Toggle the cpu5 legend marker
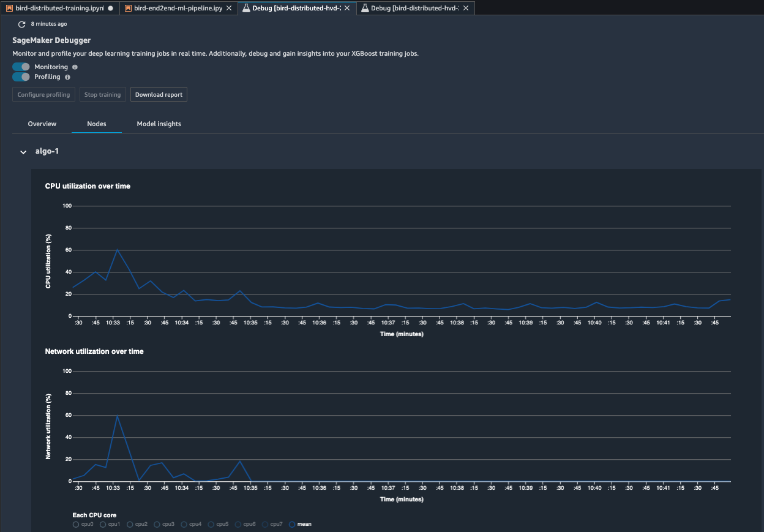Image resolution: width=764 pixels, height=532 pixels. pyautogui.click(x=211, y=524)
